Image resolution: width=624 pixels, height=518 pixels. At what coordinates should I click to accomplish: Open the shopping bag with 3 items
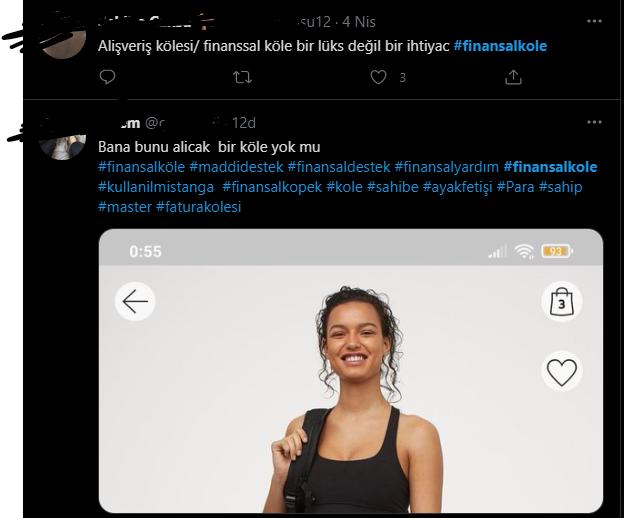coord(562,301)
